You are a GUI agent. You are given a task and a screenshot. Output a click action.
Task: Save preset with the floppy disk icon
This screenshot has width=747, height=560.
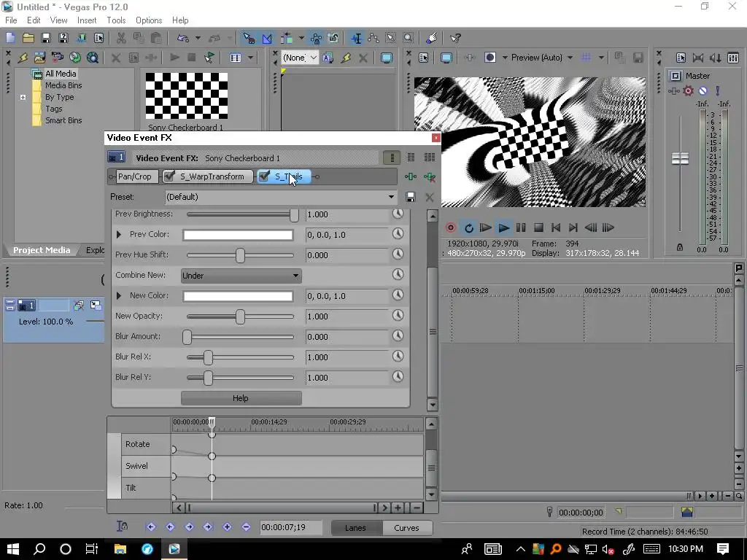pos(410,197)
